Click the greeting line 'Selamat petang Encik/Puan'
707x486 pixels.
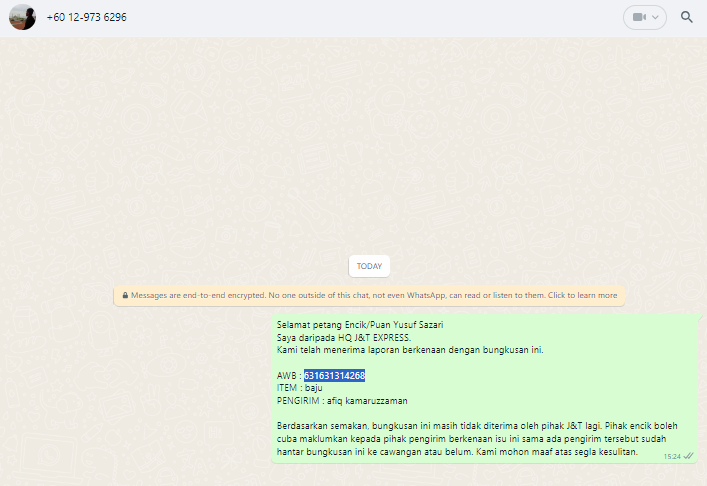point(360,325)
